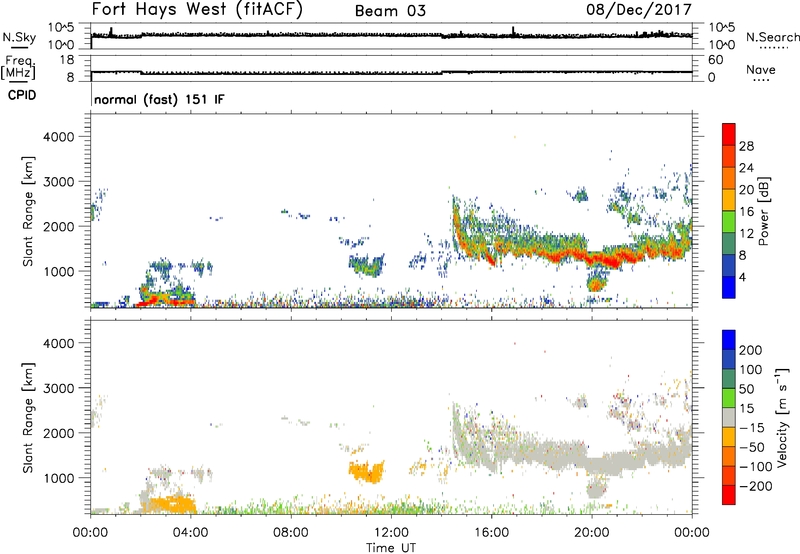800x554 pixels.
Task: Click the 'Slant Range [km]' label of power panel
Action: pos(28,211)
